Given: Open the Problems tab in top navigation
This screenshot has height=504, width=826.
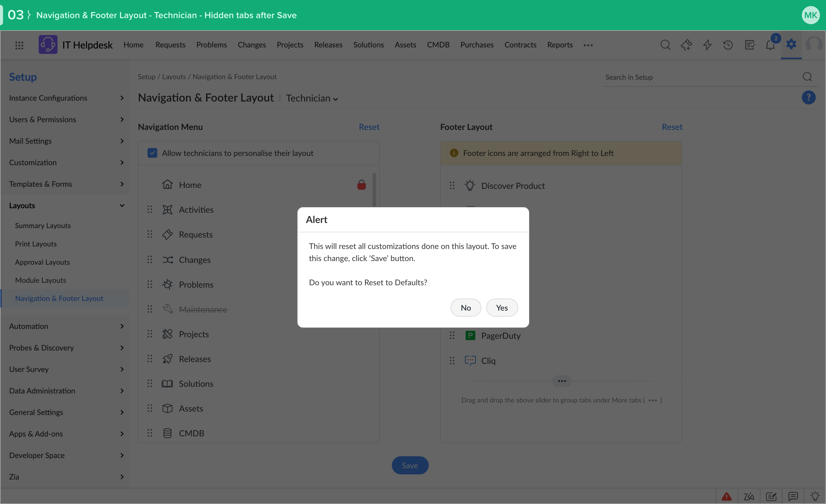Looking at the screenshot, I should click(212, 45).
